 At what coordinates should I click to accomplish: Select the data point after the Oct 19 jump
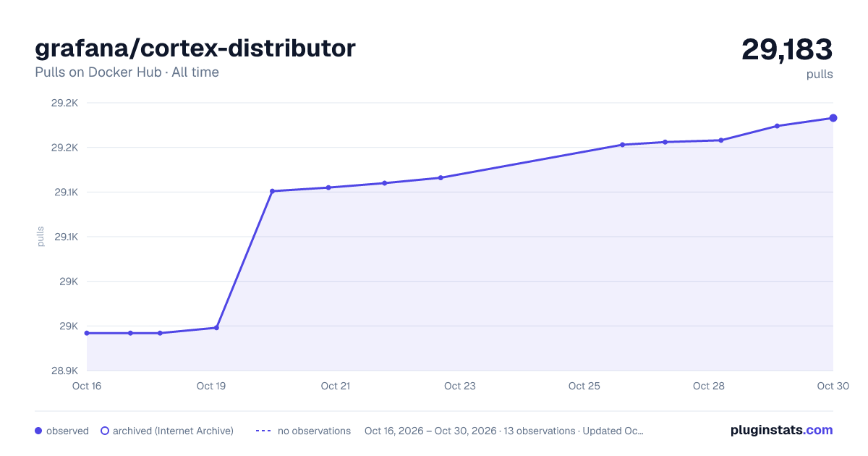(x=272, y=191)
